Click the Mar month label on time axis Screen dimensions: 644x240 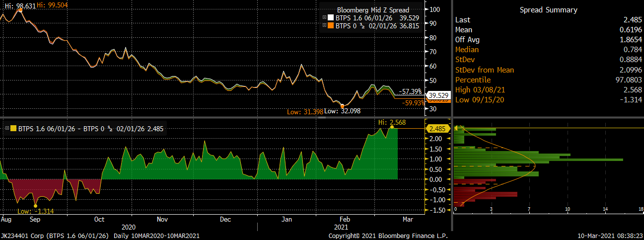point(407,219)
